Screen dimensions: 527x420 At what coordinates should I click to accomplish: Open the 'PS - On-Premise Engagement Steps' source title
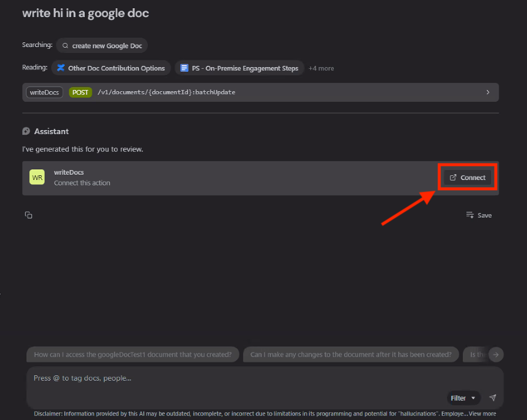[x=245, y=68]
